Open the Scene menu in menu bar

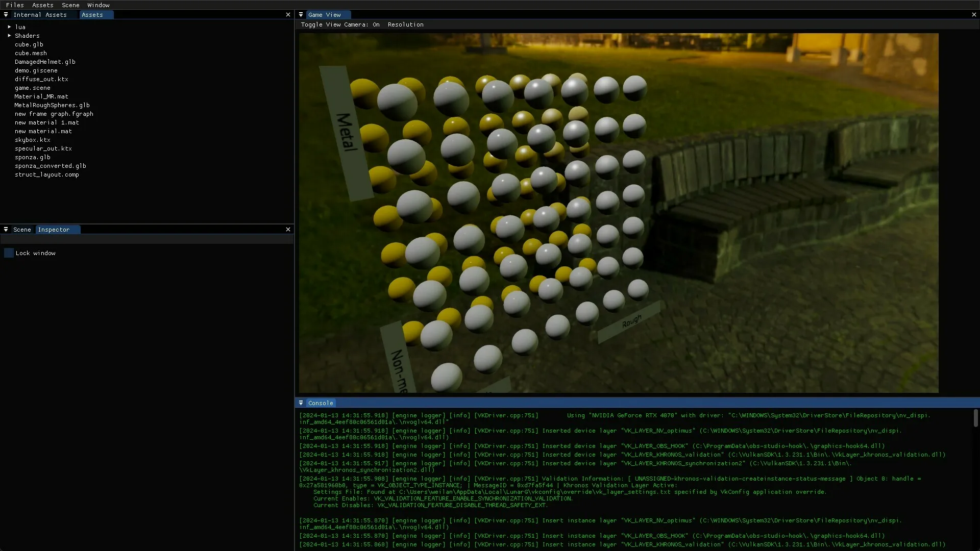tap(70, 5)
